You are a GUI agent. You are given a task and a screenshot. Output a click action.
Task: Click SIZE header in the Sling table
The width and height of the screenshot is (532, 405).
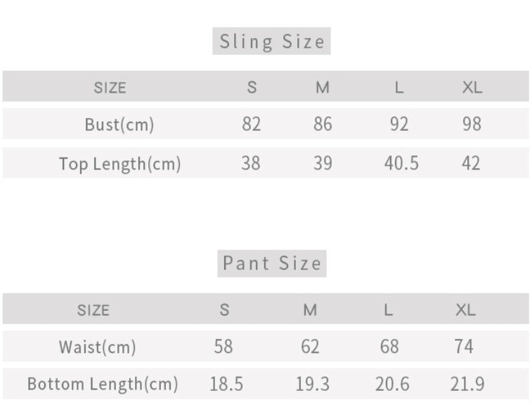coord(110,88)
